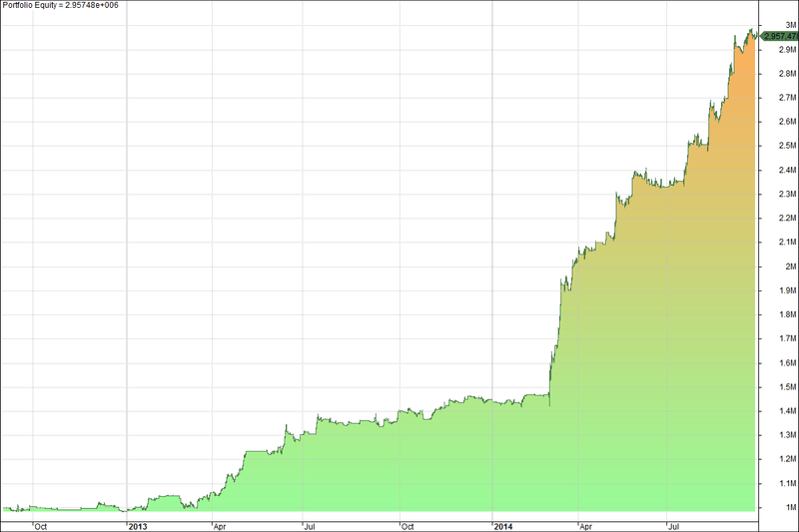Click the 1.4M y-axis label
The height and width of the screenshot is (532, 799).
788,411
